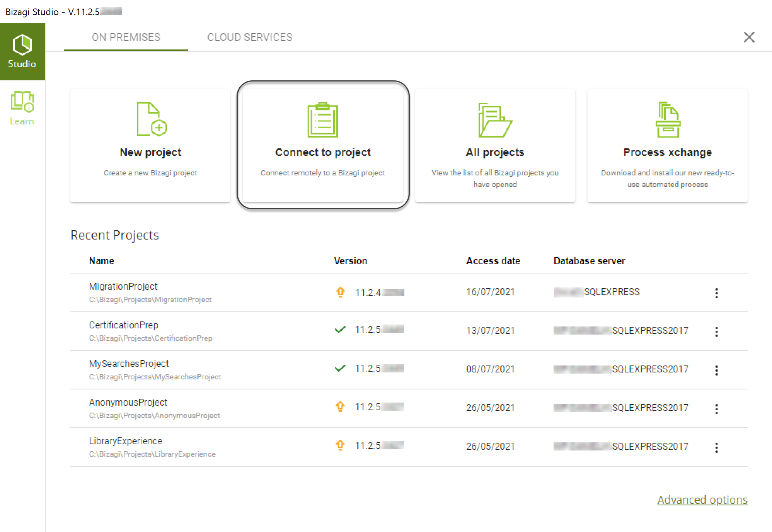The height and width of the screenshot is (532, 772).
Task: Click access date 16/07/2021
Action: [490, 292]
